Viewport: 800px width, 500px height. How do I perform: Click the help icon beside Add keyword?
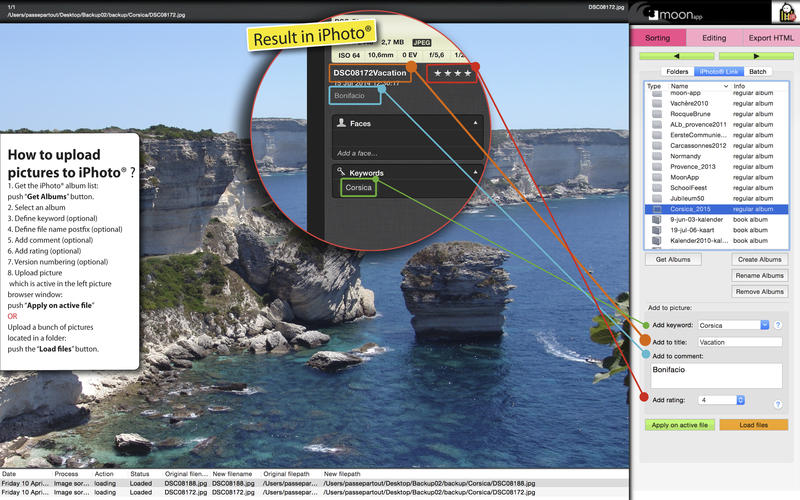point(777,325)
